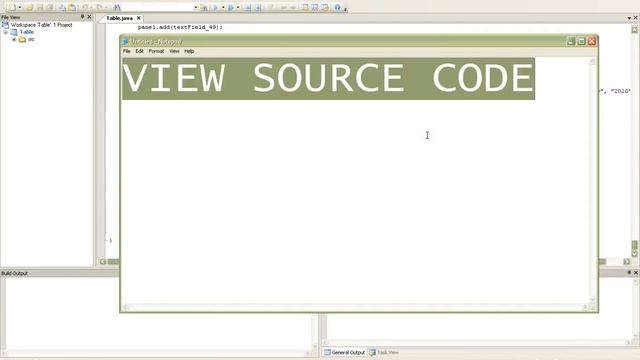The width and height of the screenshot is (640, 360).
Task: Click the editor horizontal scrollbar right arrow
Action: coord(627,262)
